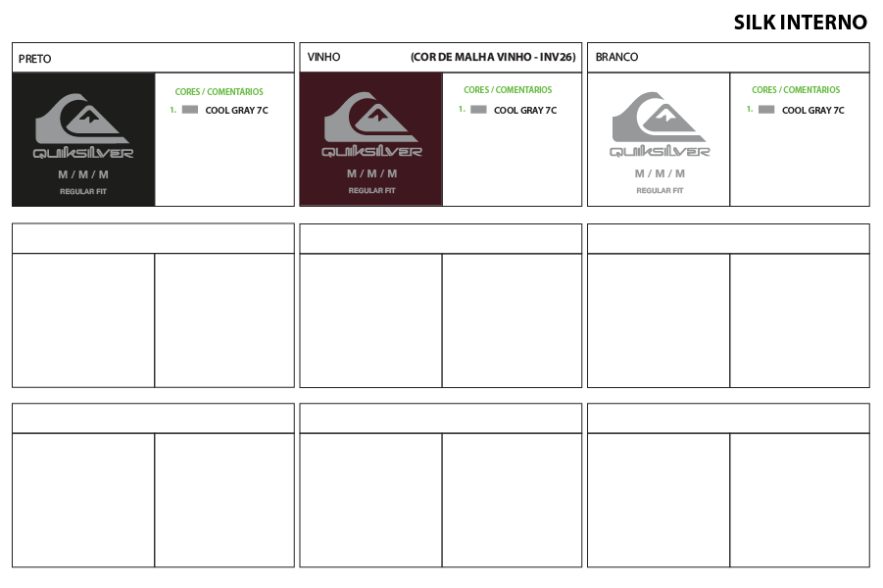Click the BRANCO header label
883x588 pixels.
[616, 58]
